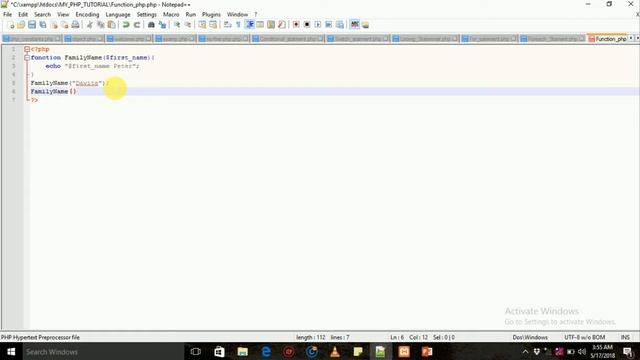Click the 'Dos\Windows' status bar entry
640x360 pixels.
tap(530, 338)
